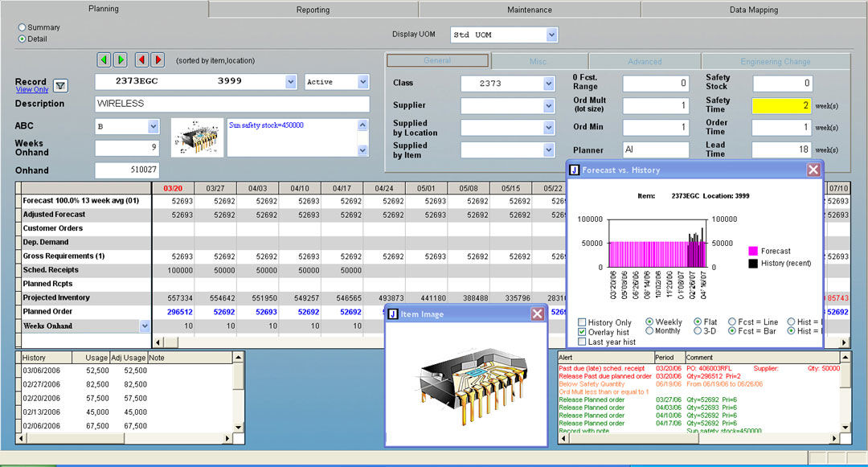Click the Description field WIRELESS
Screen dimensions: 868x467
pos(232,104)
